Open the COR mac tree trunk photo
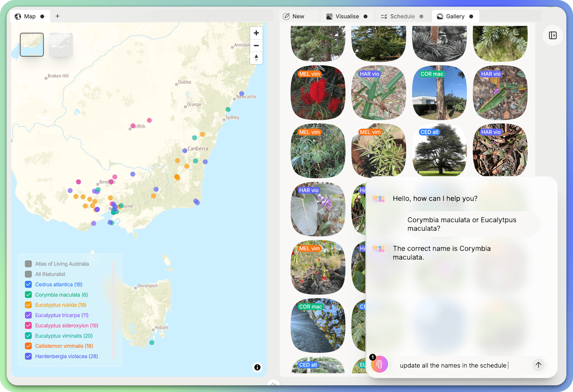Image resolution: width=573 pixels, height=392 pixels. (x=439, y=93)
